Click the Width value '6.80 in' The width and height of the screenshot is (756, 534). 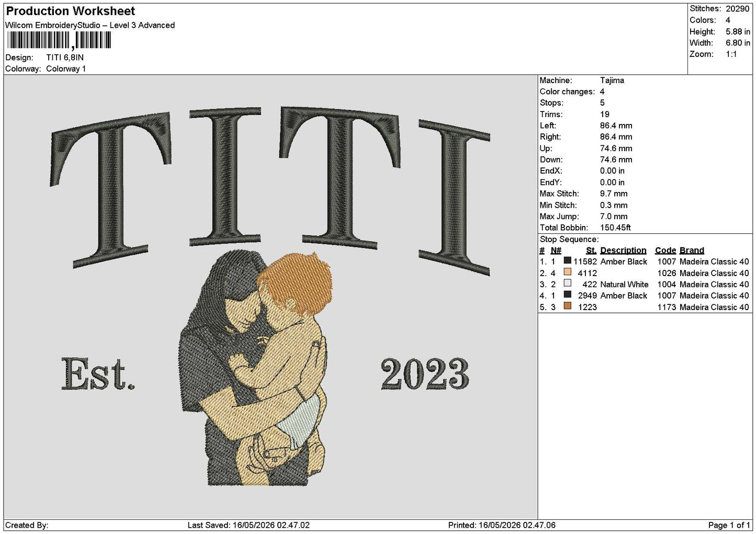tap(738, 43)
